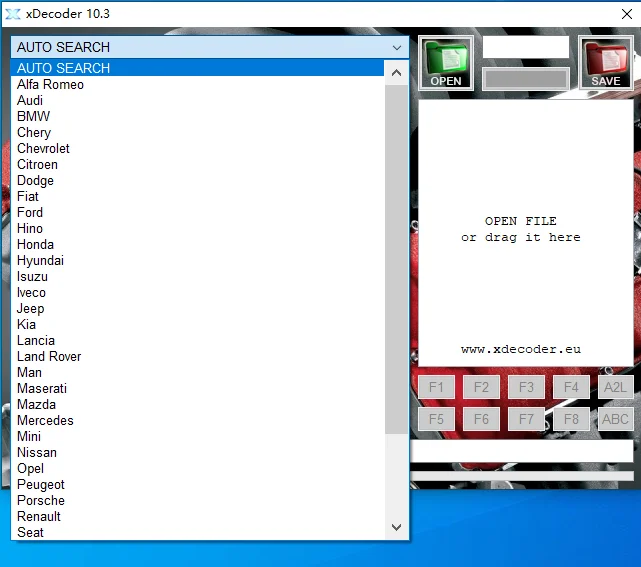Click the xDecoder logo in title bar
The width and height of the screenshot is (641, 567).
tap(13, 14)
